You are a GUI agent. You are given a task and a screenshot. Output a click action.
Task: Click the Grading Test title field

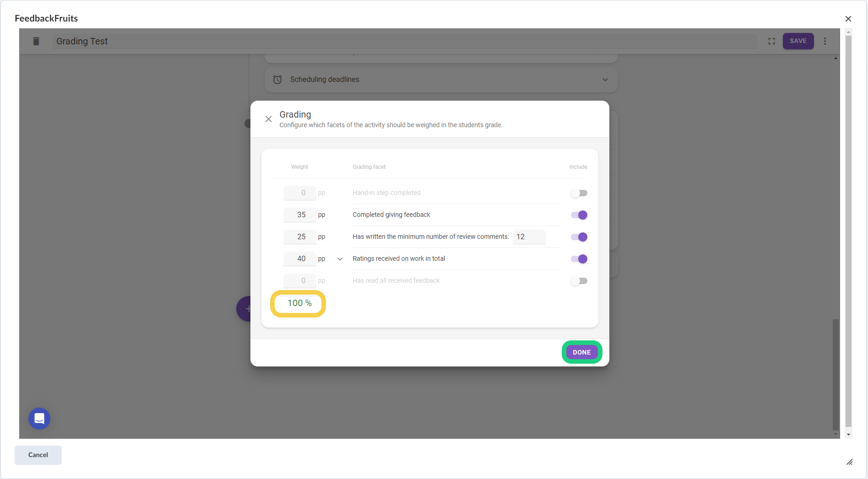[403, 41]
